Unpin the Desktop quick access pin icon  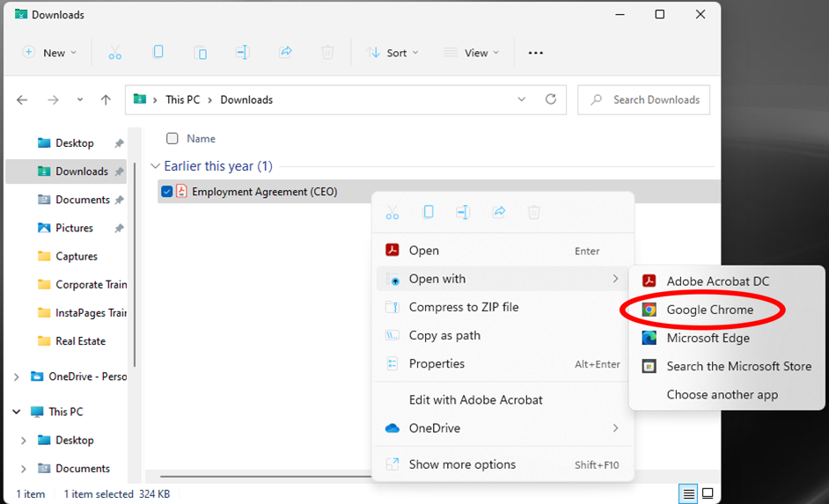[119, 143]
